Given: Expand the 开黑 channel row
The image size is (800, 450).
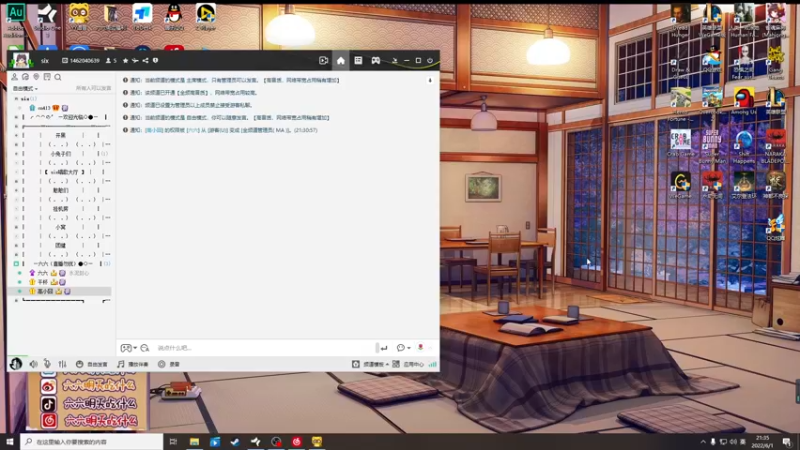Looking at the screenshot, I should [x=16, y=135].
